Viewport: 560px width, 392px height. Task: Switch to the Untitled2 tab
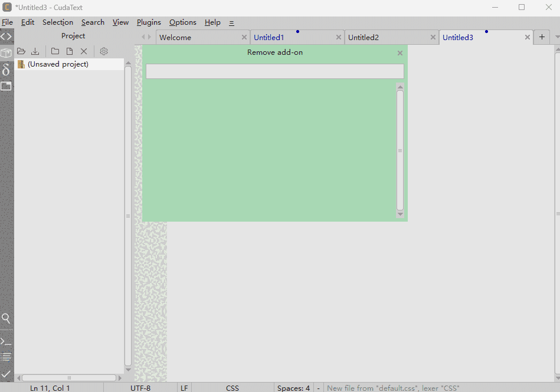[x=363, y=37]
